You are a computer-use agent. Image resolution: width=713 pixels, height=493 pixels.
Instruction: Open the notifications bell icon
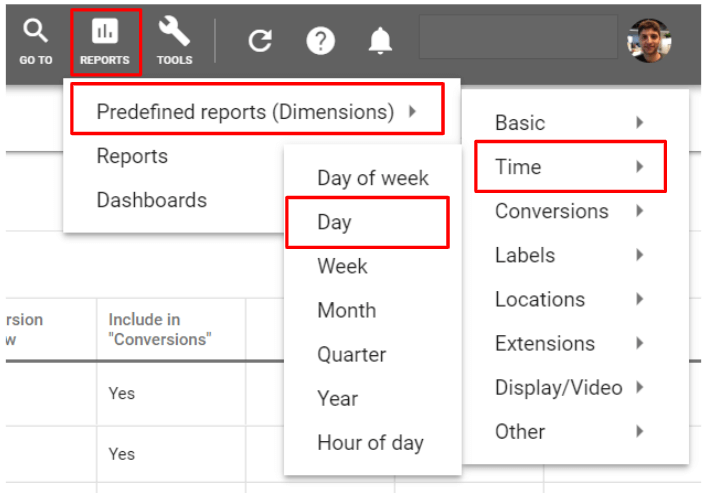click(380, 41)
